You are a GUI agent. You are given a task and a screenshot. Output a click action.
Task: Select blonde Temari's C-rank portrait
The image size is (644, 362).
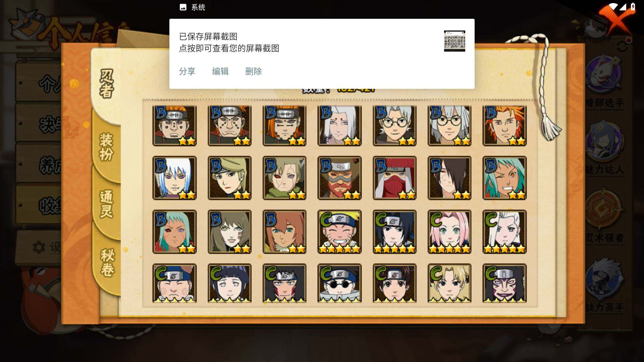449,284
